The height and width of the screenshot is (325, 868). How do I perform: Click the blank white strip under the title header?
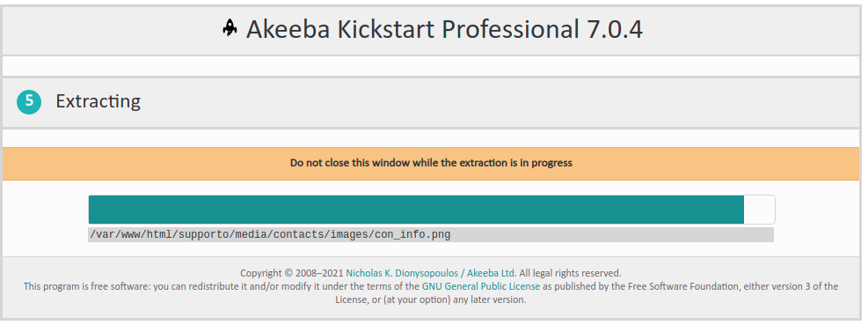point(431,66)
